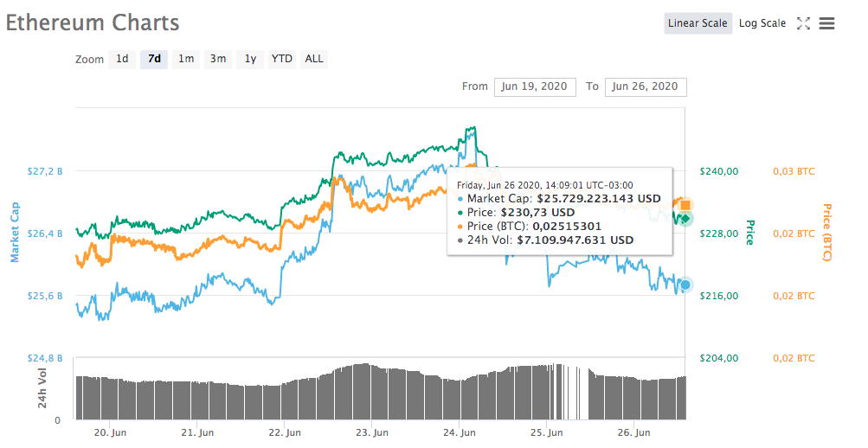Click the tooltip timestamp Friday, Jun 26 2020
868x448 pixels.
pyautogui.click(x=544, y=185)
